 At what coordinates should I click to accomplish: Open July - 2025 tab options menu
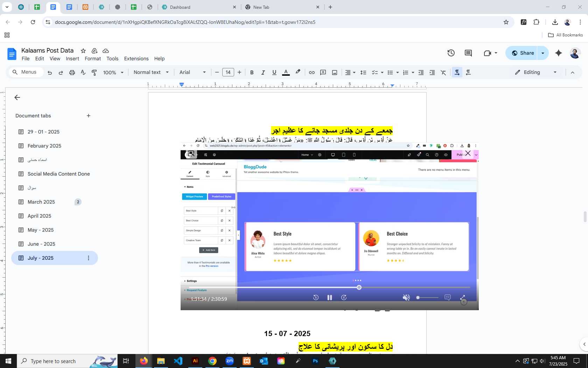coord(89,258)
